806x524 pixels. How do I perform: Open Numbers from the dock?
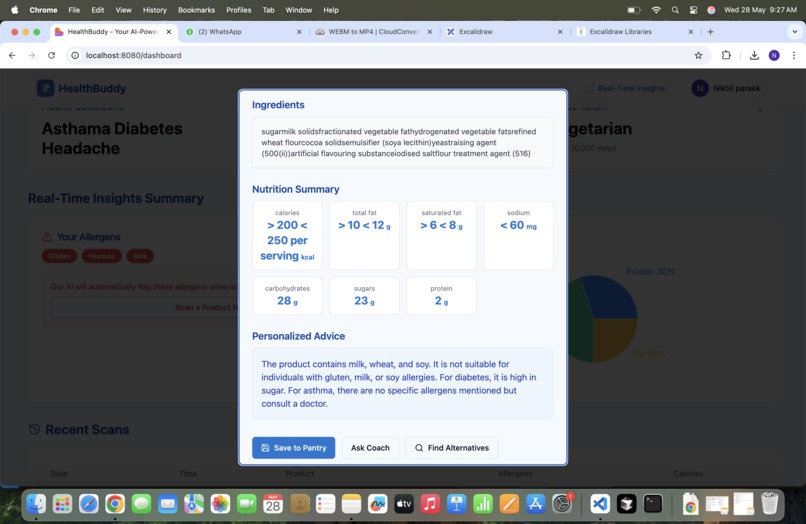point(483,504)
